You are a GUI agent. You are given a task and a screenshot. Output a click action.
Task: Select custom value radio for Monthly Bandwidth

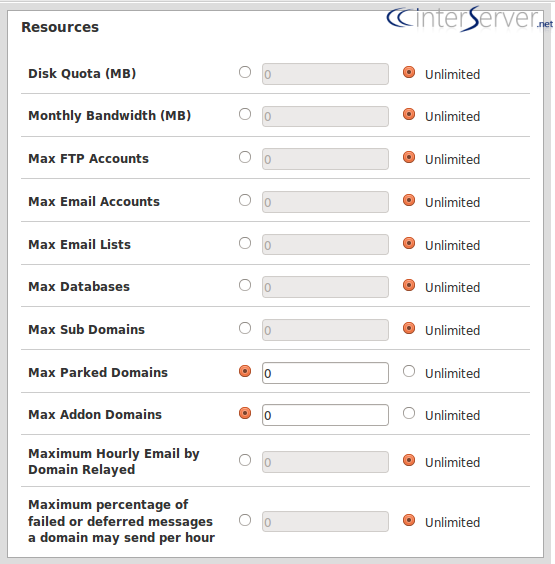point(245,114)
